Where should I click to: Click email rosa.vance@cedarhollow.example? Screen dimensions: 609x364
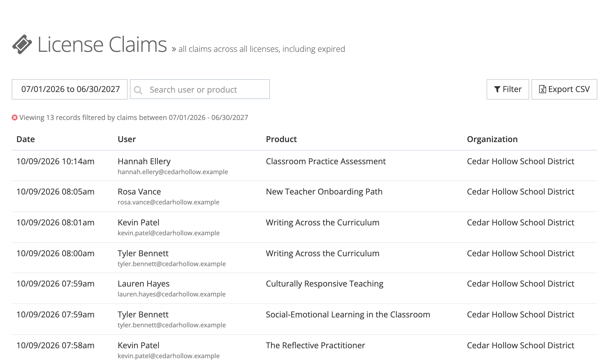click(x=168, y=202)
